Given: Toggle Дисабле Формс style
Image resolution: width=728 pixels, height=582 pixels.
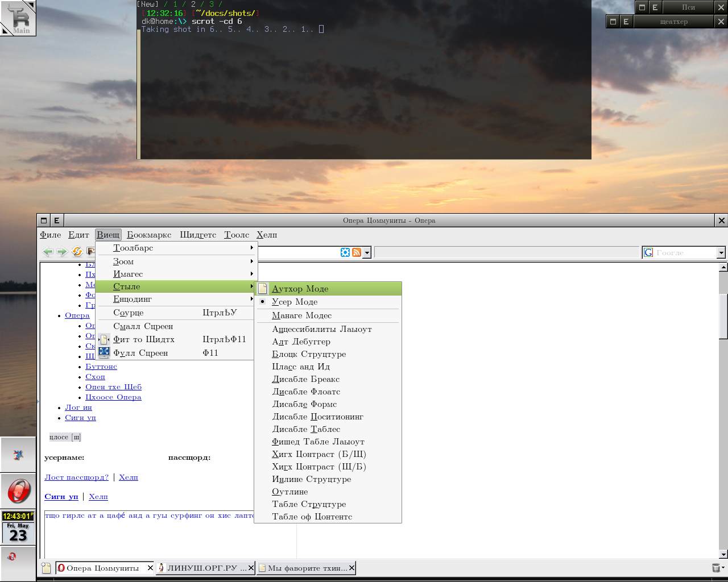Looking at the screenshot, I should click(328, 404).
